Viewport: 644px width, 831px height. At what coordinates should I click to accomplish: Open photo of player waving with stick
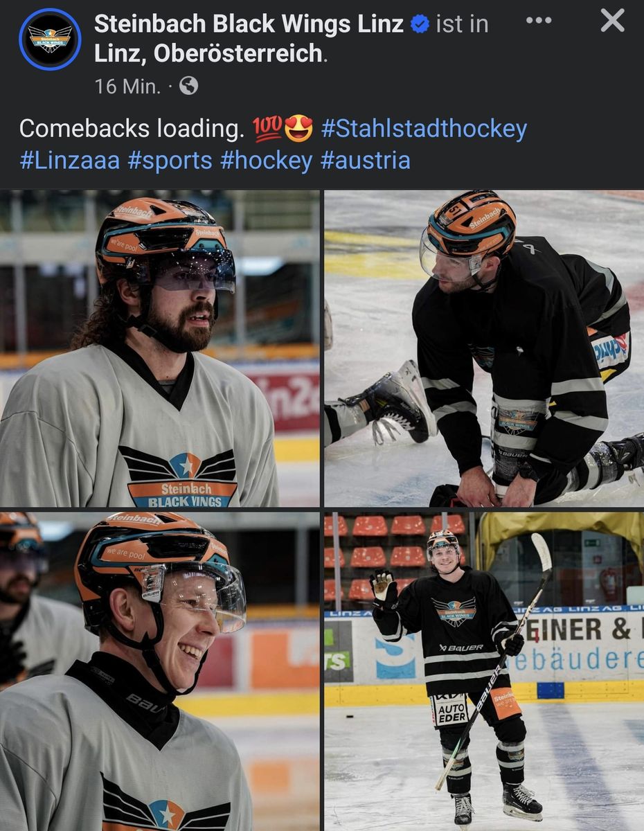(x=484, y=671)
